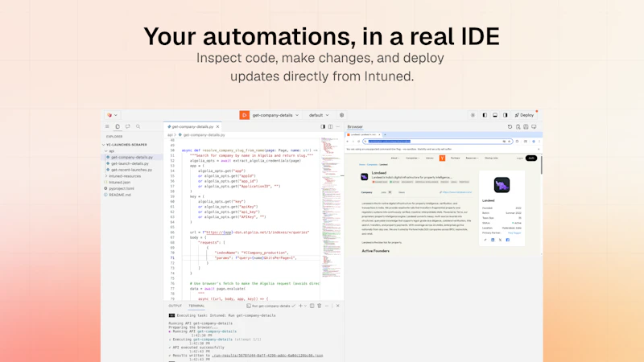
Task: Open the Companies menu on YC page
Action: coord(412,158)
